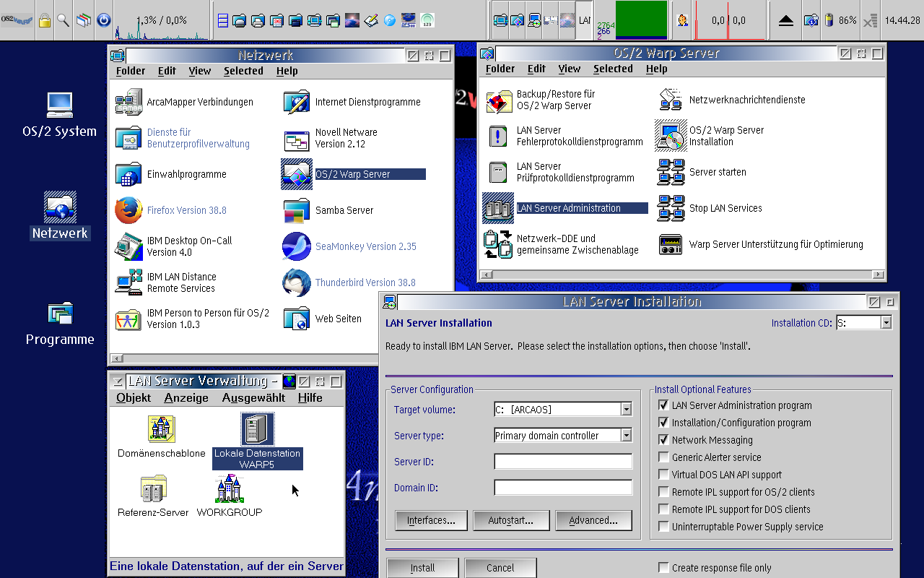
Task: Open Selected menu in Netzwerk window
Action: point(243,71)
